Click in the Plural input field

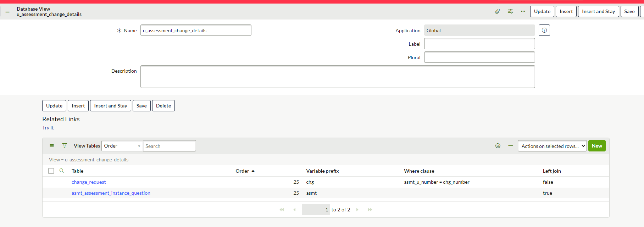coord(479,57)
